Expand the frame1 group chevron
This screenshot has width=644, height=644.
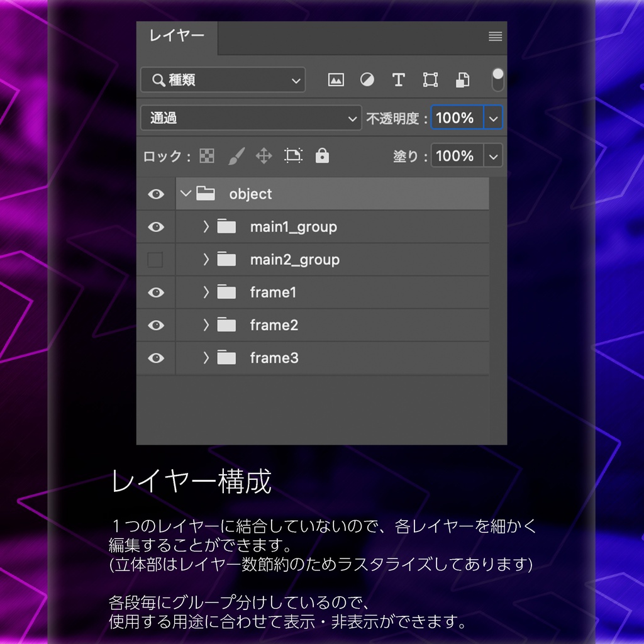click(x=206, y=292)
